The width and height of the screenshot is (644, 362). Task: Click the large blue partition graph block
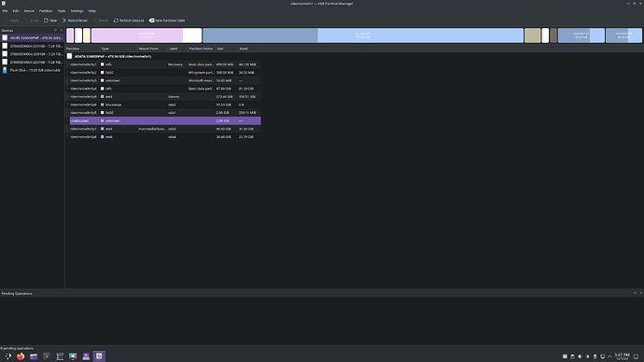[x=363, y=35]
